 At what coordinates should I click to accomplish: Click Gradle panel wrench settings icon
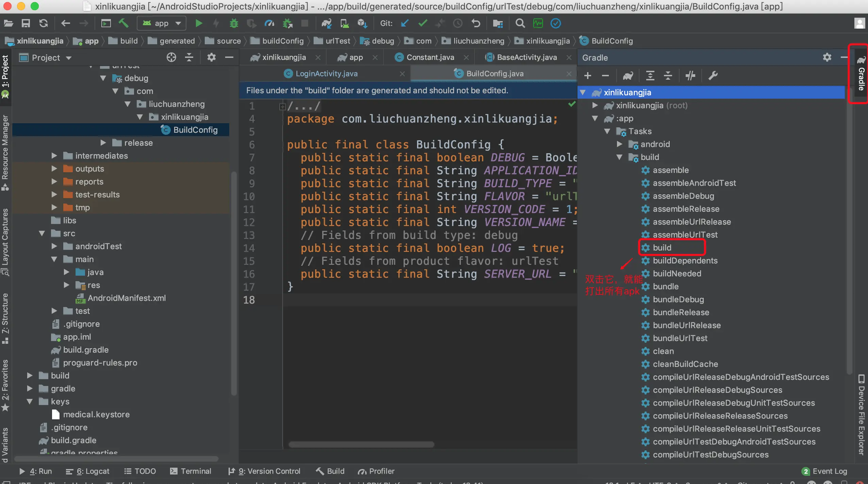(x=713, y=76)
